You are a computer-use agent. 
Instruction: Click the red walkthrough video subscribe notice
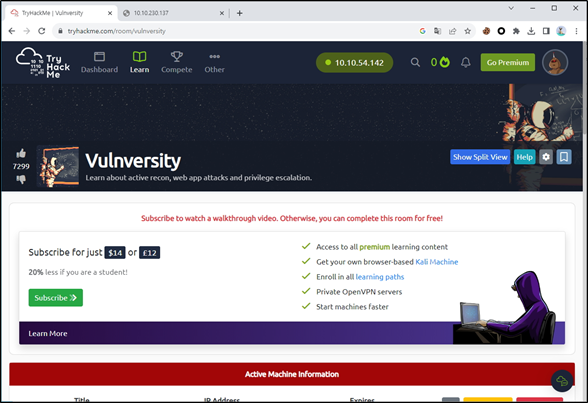click(292, 218)
